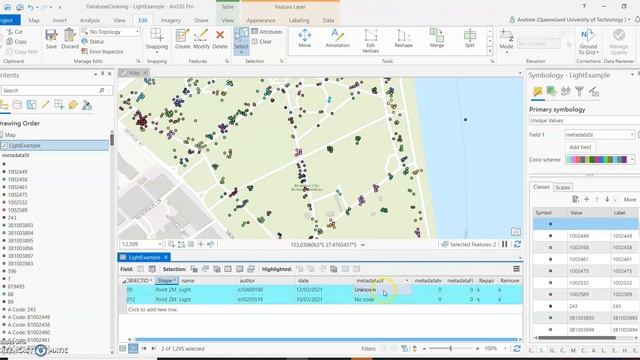Click the Add field button
This screenshot has height=360, width=640.
580,147
